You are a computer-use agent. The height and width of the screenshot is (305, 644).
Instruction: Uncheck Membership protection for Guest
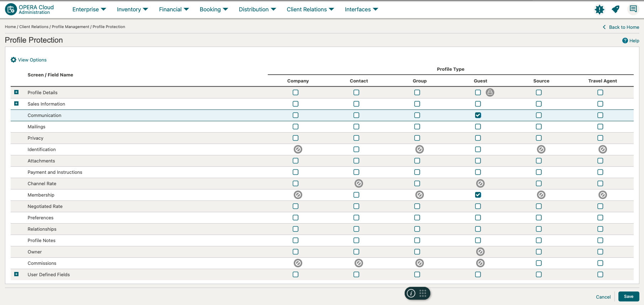(x=478, y=195)
